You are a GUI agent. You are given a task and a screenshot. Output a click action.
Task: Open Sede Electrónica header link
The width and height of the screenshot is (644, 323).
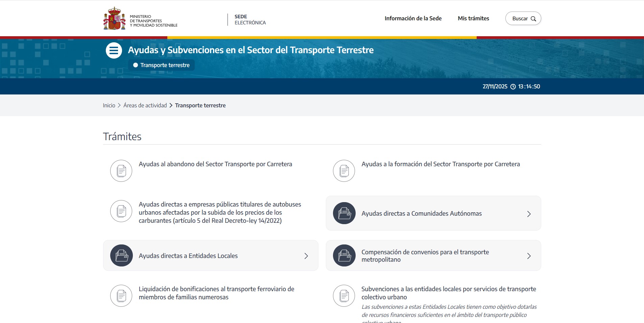tap(250, 20)
